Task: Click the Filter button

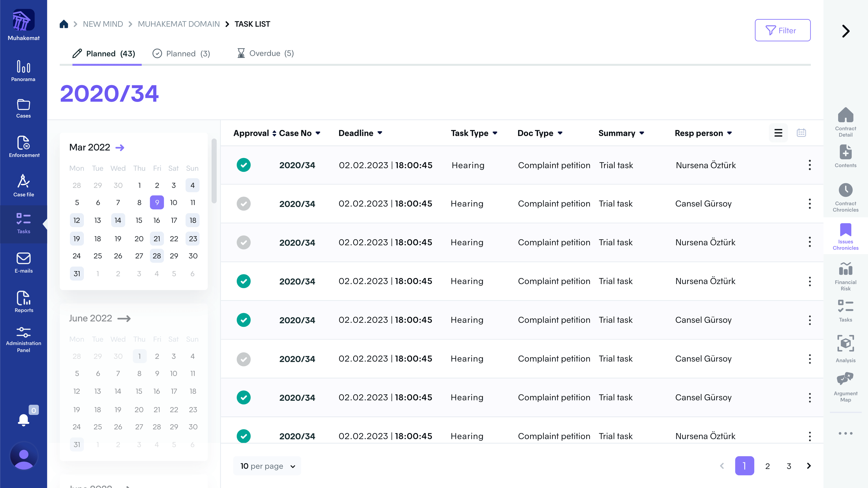Action: tap(782, 30)
